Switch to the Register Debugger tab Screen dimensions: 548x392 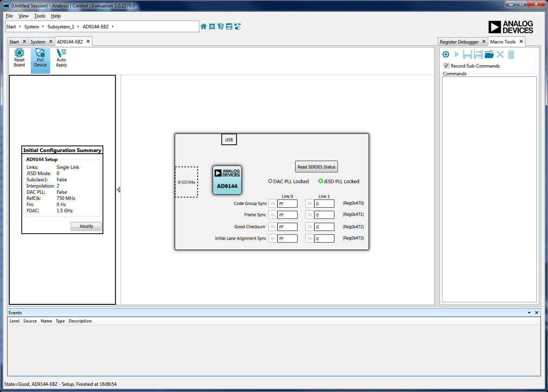459,42
